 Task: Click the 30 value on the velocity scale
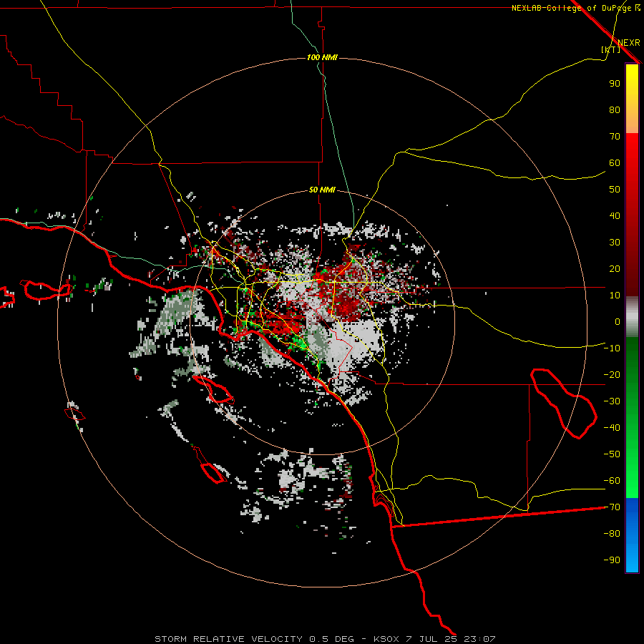point(615,243)
